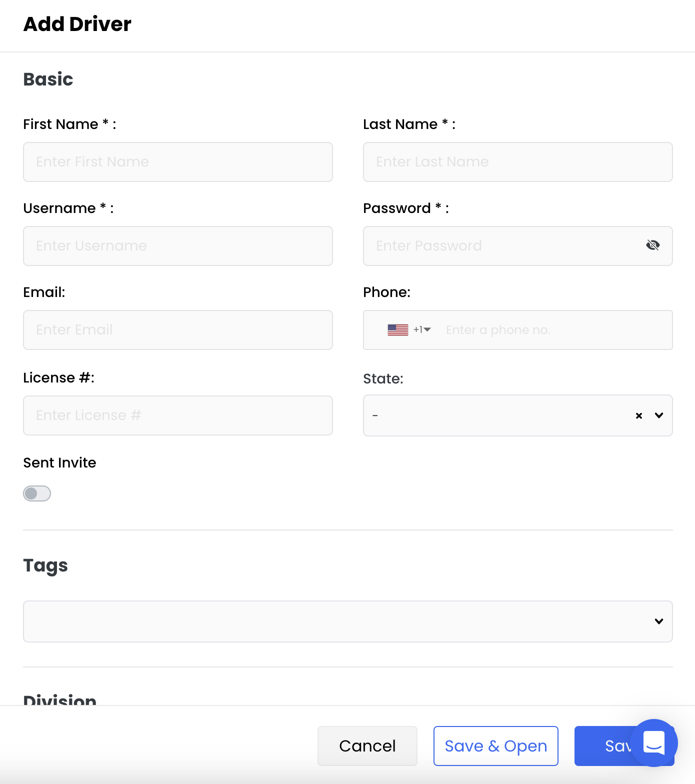This screenshot has width=695, height=784.
Task: Expand the State dropdown chevron
Action: [x=659, y=415]
